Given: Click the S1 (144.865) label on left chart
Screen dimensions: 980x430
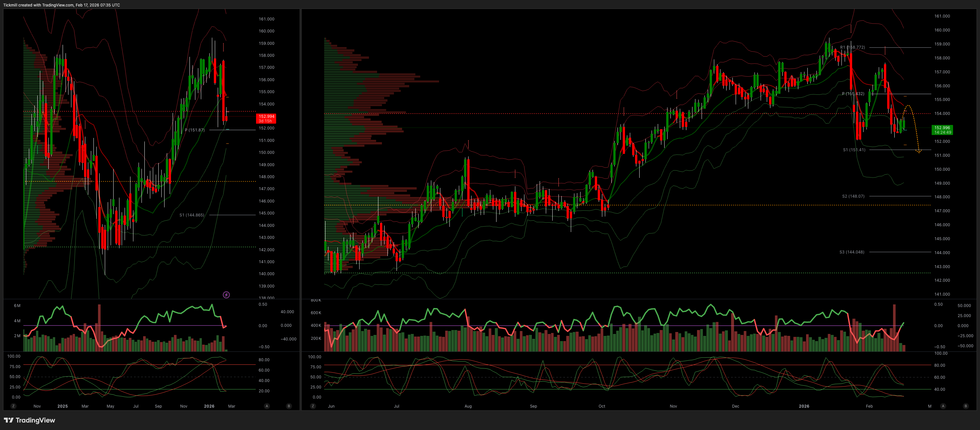Looking at the screenshot, I should click(x=192, y=215).
